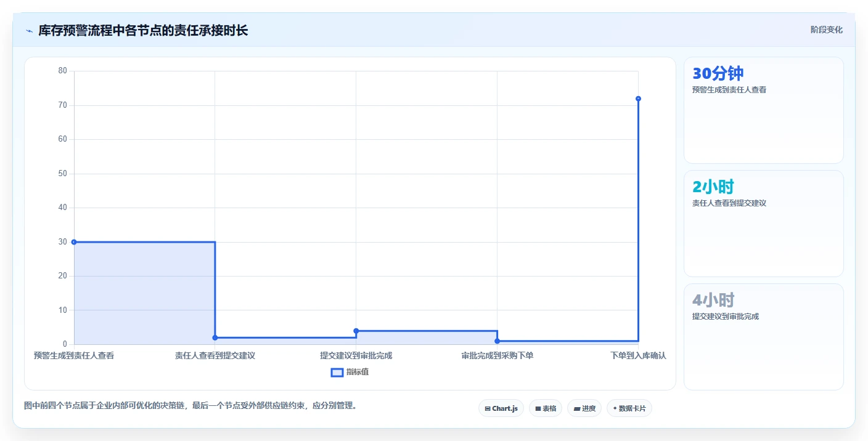Select the 进度 chip
The height and width of the screenshot is (441, 868).
click(584, 408)
